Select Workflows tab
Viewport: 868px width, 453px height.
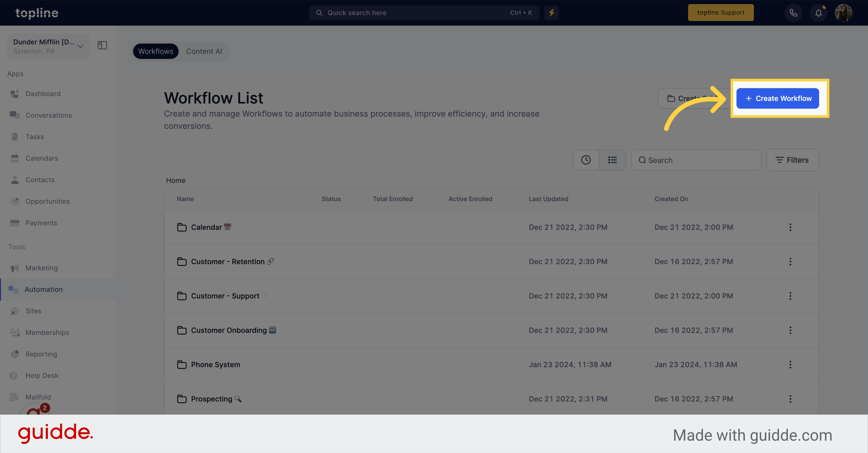pyautogui.click(x=156, y=51)
